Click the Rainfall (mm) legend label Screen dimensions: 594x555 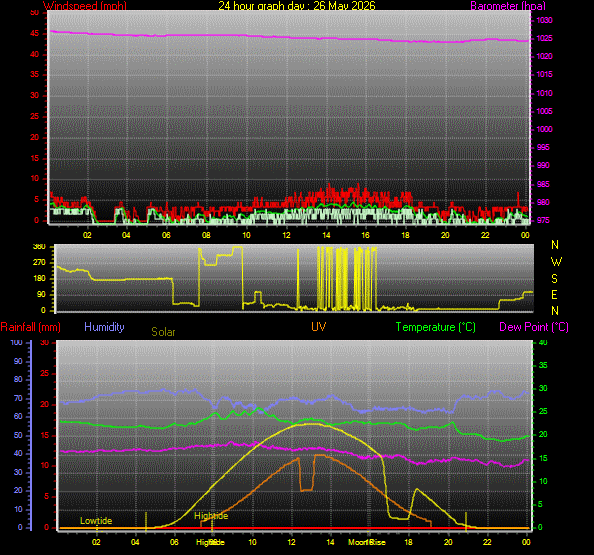pyautogui.click(x=31, y=327)
